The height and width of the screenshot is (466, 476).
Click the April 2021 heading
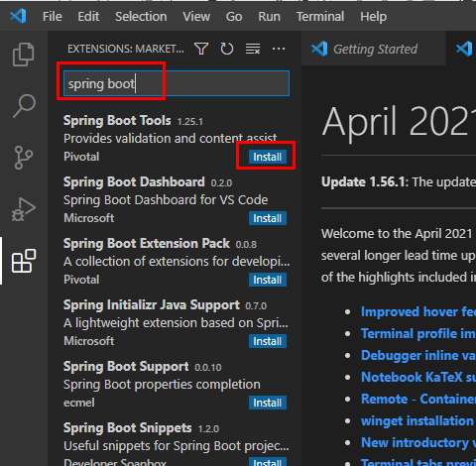(399, 122)
